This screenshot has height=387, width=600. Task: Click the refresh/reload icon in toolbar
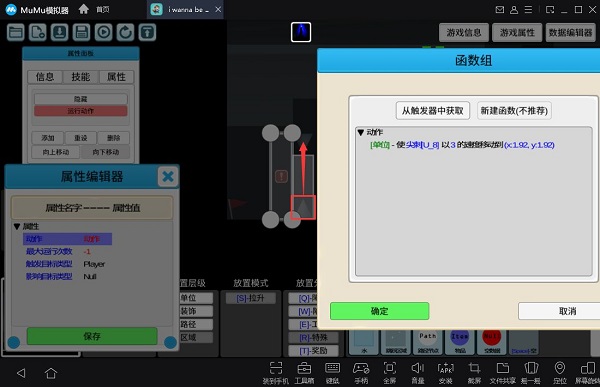pos(125,33)
